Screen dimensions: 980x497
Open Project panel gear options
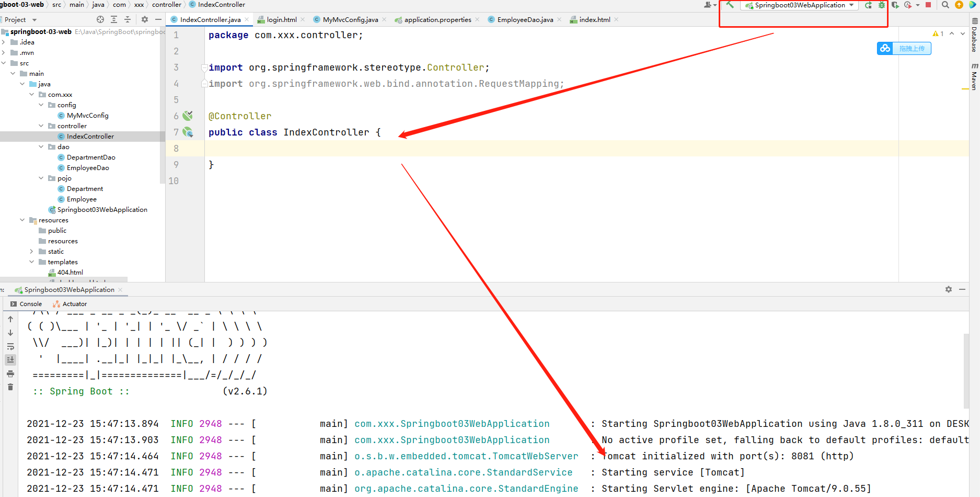(145, 19)
